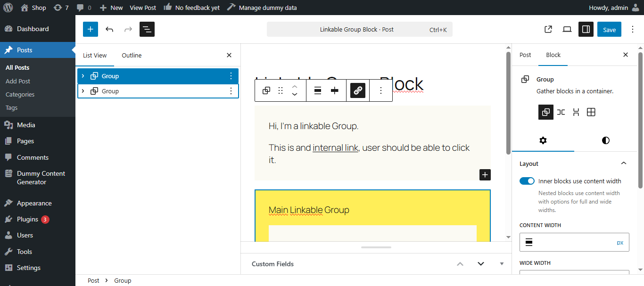
Task: Select the Stack layout variation
Action: 576,112
